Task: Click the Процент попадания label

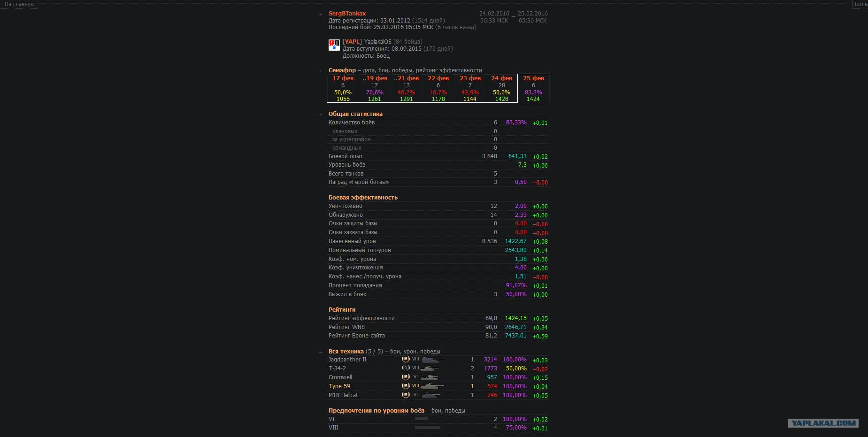Action: (355, 285)
